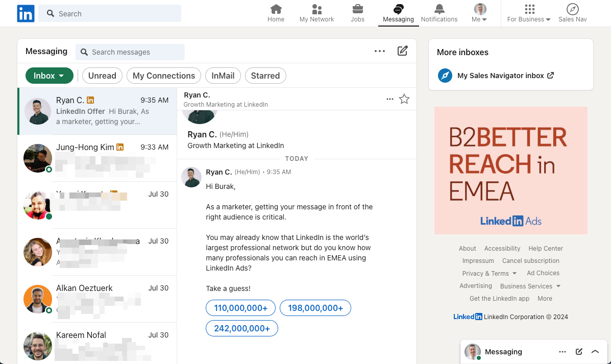Open the Inbox filter dropdown

50,76
